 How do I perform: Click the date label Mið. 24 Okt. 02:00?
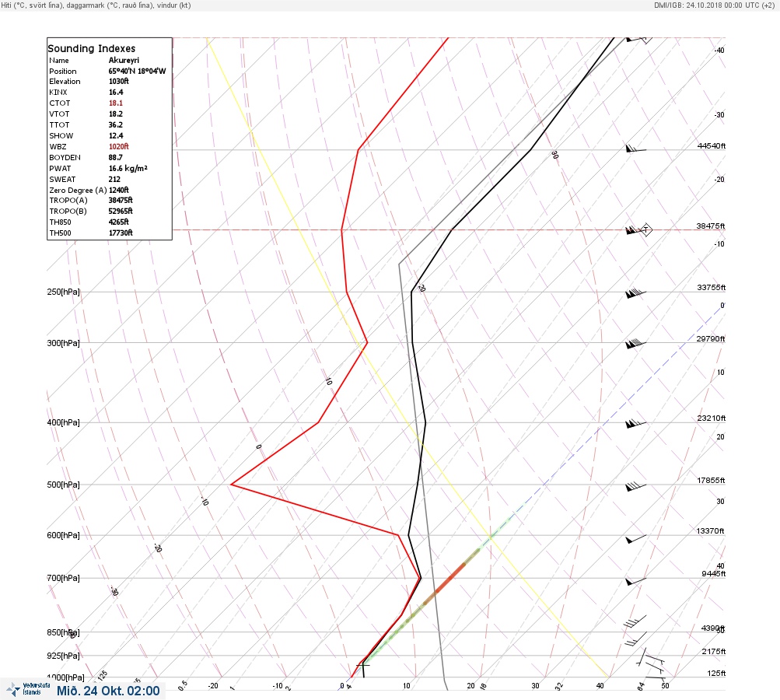[x=108, y=691]
